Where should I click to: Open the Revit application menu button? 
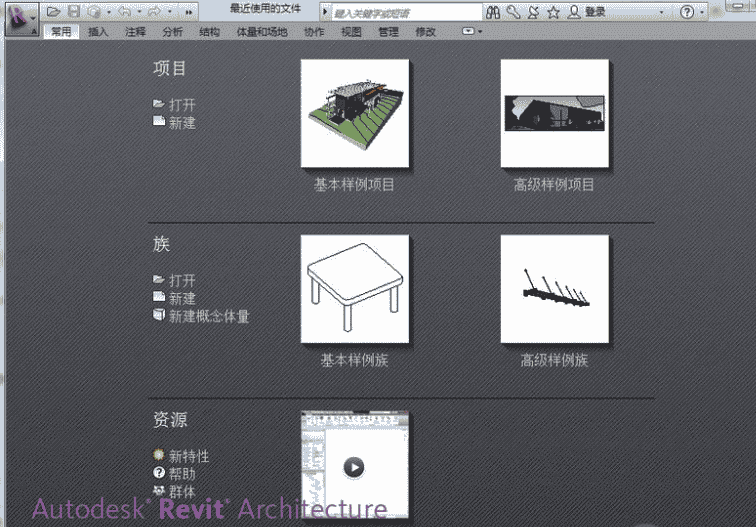[21, 17]
